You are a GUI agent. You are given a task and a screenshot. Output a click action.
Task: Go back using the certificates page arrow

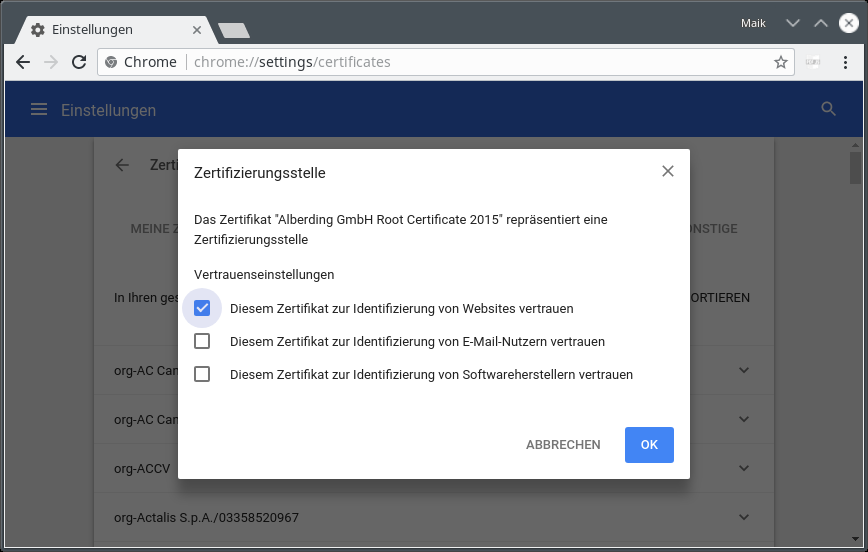(x=122, y=165)
